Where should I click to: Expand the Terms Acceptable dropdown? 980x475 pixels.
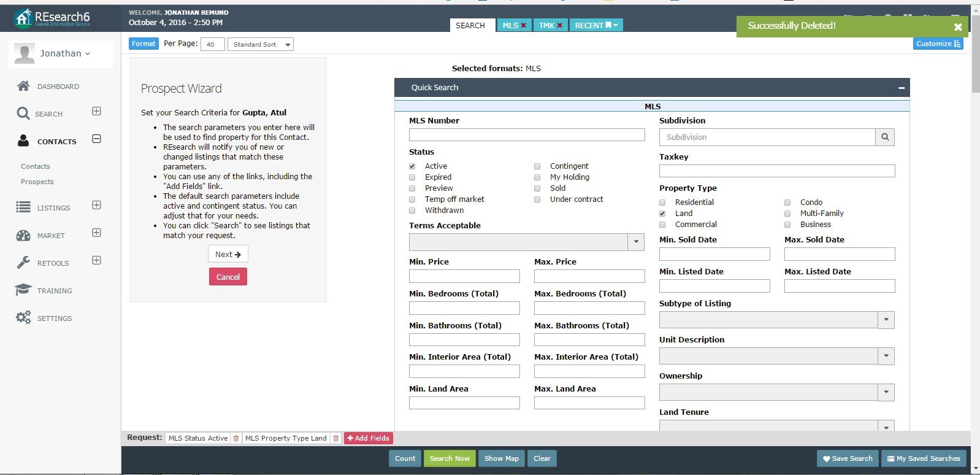(x=636, y=242)
